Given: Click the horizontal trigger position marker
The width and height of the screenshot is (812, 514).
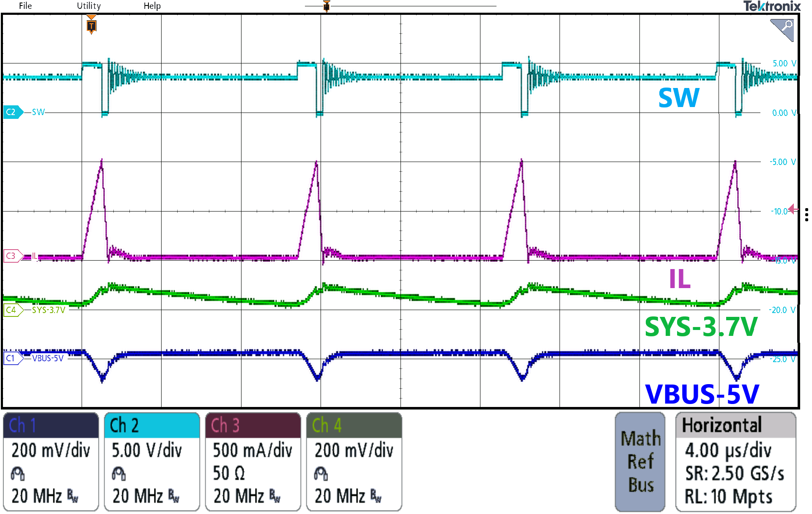Looking at the screenshot, I should pyautogui.click(x=326, y=6).
